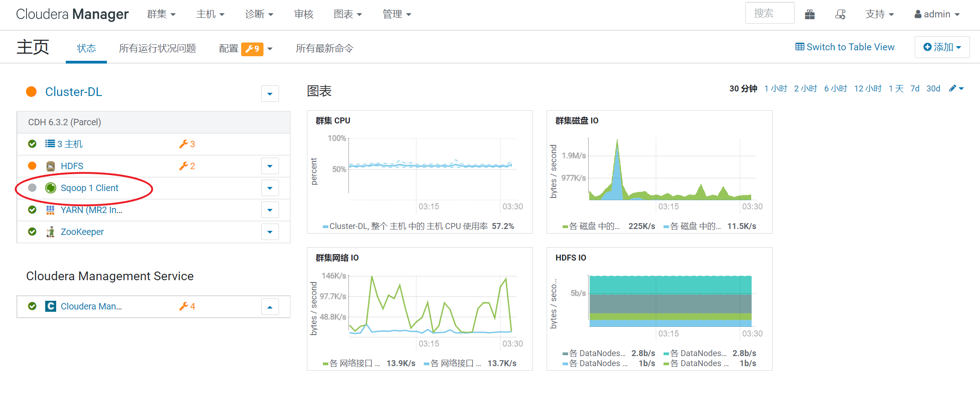Open the Cloudera Management Service actions arrow

270,307
